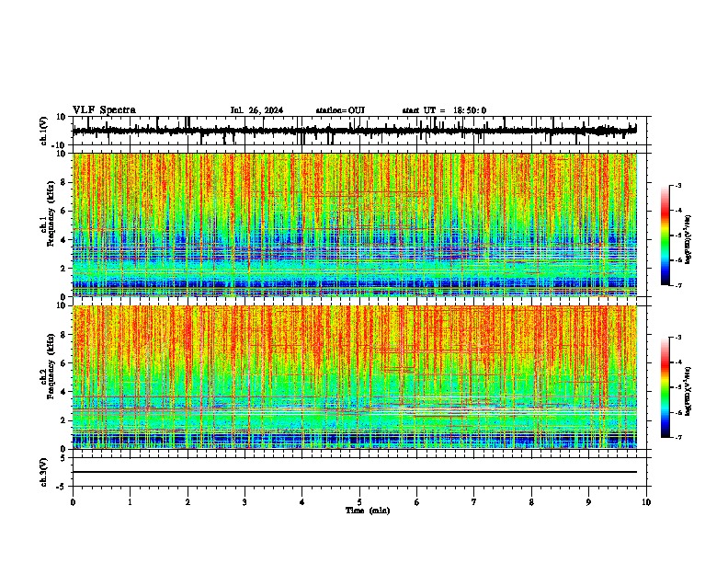This screenshot has height=563, width=728.
Task: Select the date text "Jul. 26, 2024"
Action: 256,110
